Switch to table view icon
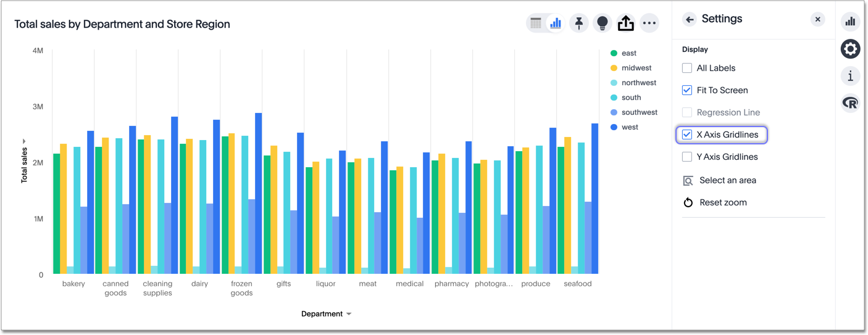The image size is (868, 335). pos(536,23)
